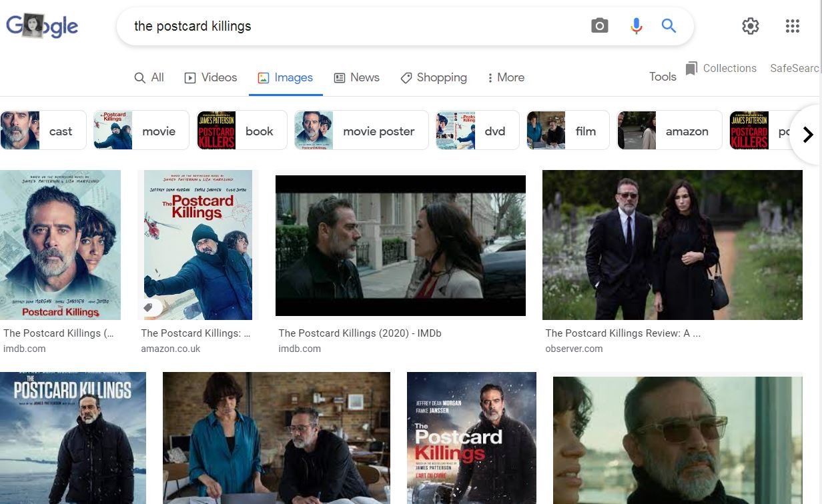The width and height of the screenshot is (822, 504).
Task: Select the Images tab
Action: [x=285, y=77]
